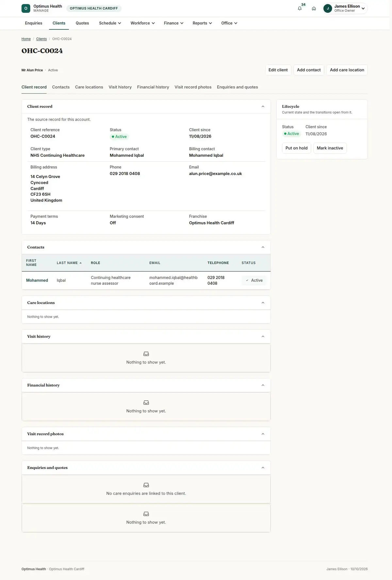Collapse the Client record section chevron
392x580 pixels.
click(263, 106)
